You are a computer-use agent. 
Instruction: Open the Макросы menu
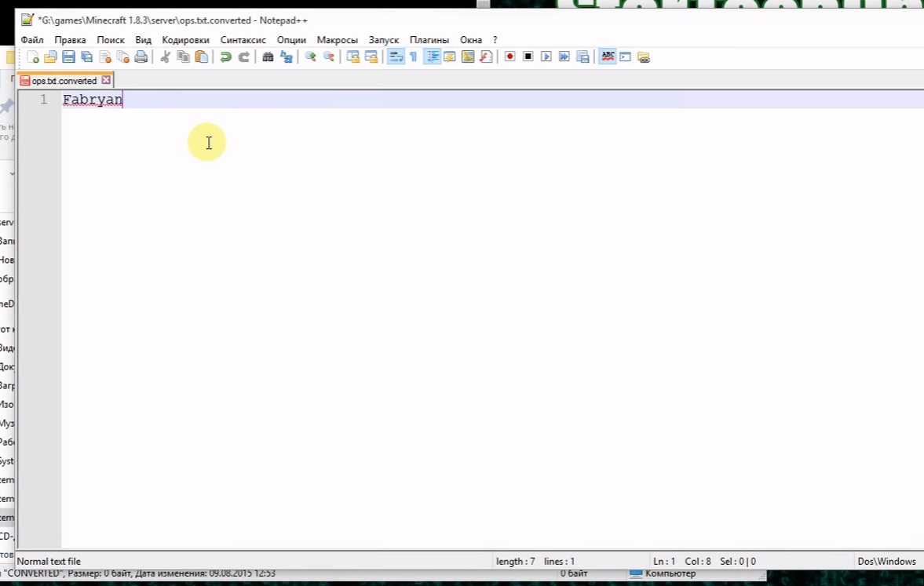tap(337, 40)
